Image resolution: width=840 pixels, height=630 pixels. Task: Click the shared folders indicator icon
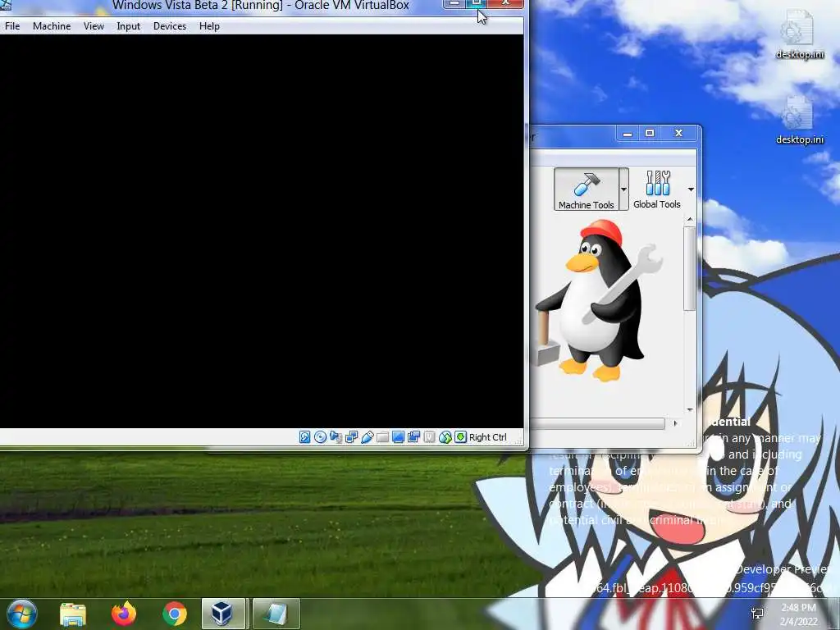pos(382,437)
